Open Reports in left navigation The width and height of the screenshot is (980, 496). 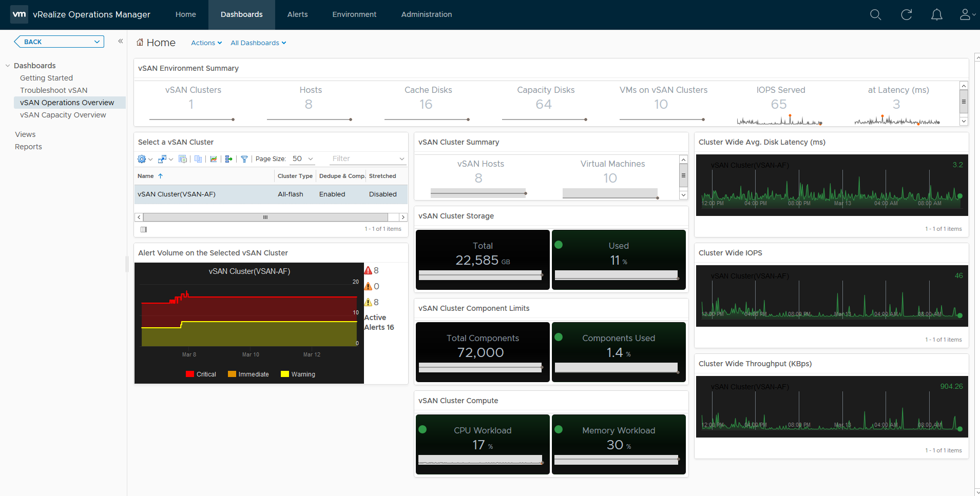pyautogui.click(x=28, y=147)
